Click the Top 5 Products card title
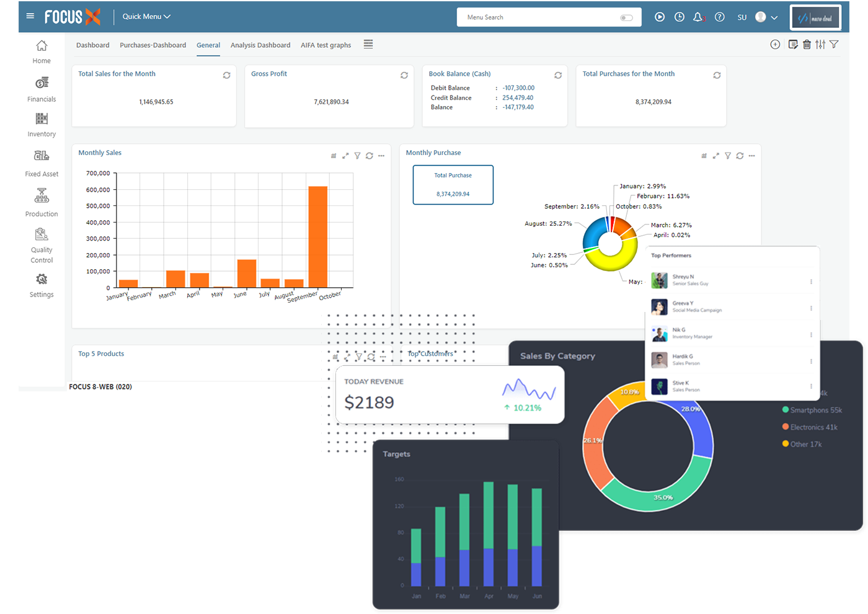The width and height of the screenshot is (868, 614). point(101,354)
